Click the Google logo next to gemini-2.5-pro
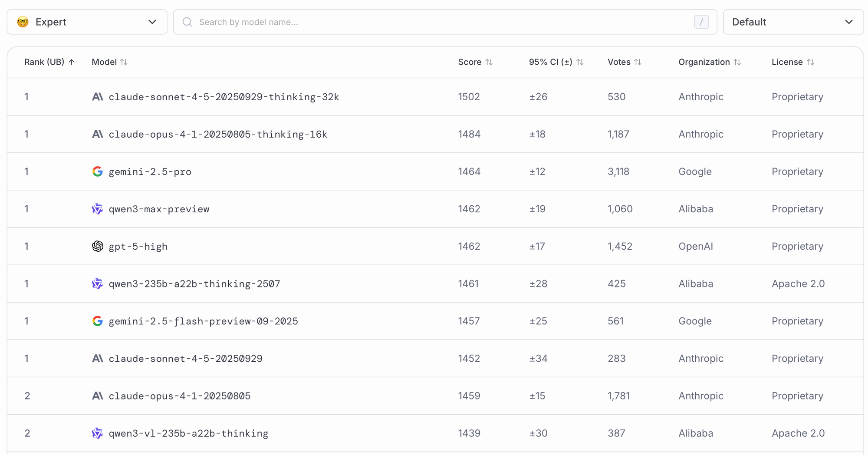This screenshot has height=455, width=868. 98,171
